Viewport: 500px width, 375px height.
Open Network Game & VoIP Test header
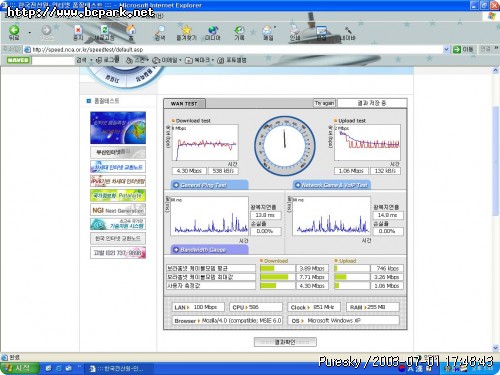point(332,185)
